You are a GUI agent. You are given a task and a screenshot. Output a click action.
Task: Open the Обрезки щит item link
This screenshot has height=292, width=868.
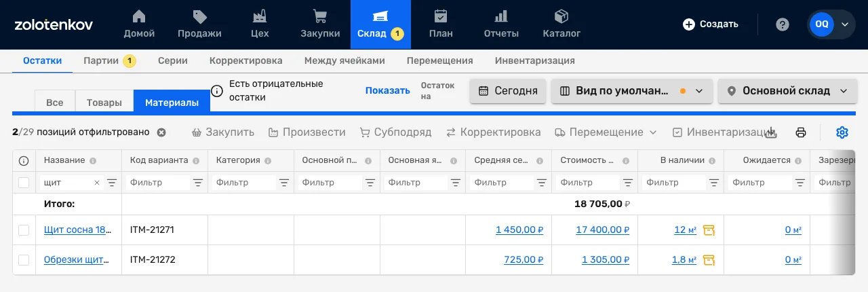coord(76,260)
